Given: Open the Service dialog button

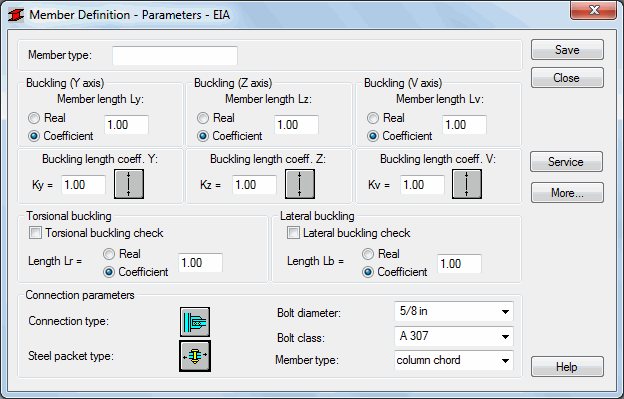Looking at the screenshot, I should click(x=566, y=162).
